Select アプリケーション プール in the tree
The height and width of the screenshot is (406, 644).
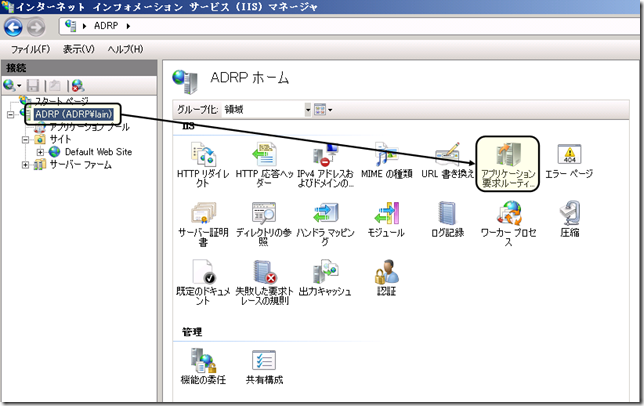pyautogui.click(x=90, y=127)
